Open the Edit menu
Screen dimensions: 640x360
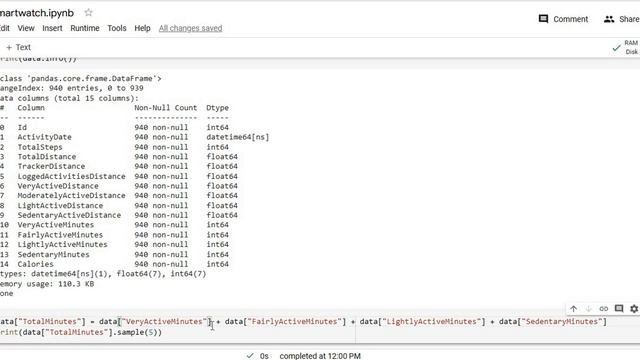(4, 28)
